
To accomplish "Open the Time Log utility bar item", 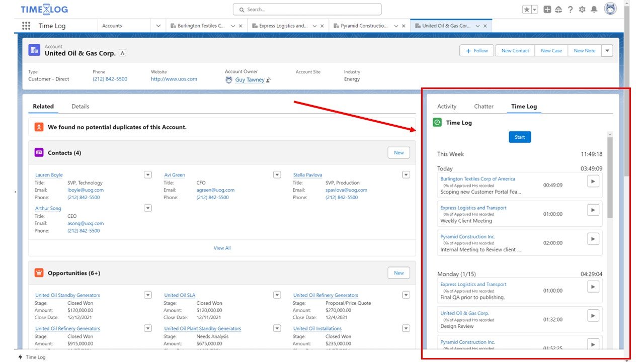I will tap(32, 357).
